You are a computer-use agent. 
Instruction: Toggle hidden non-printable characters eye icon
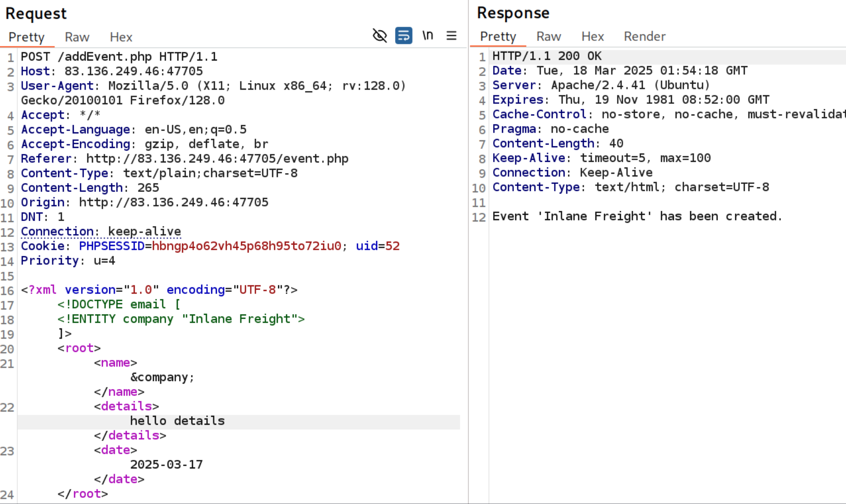pyautogui.click(x=380, y=36)
